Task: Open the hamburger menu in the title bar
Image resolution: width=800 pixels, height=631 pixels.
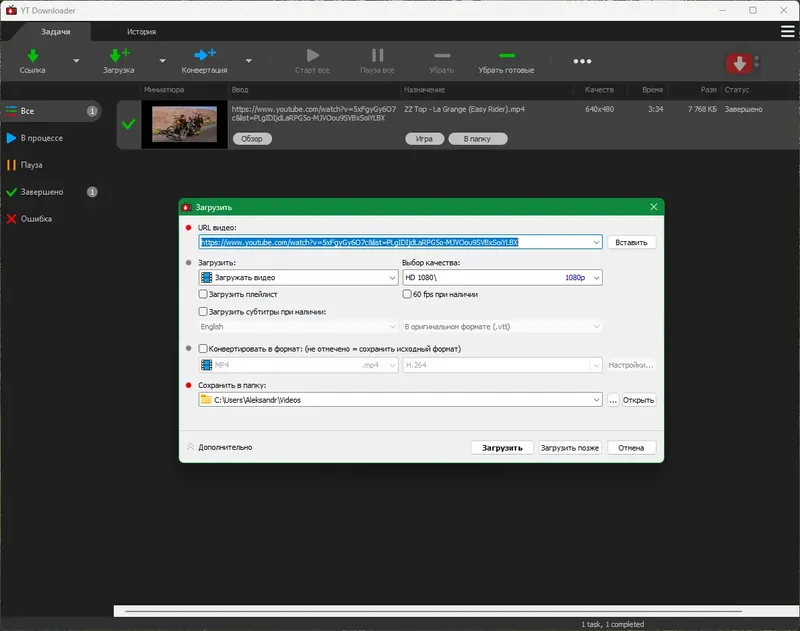Action: pyautogui.click(x=787, y=32)
